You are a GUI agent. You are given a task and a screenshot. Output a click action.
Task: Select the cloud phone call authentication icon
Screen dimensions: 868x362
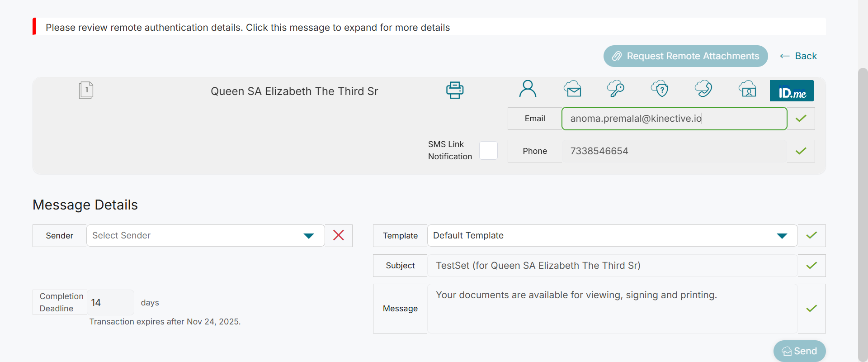703,89
